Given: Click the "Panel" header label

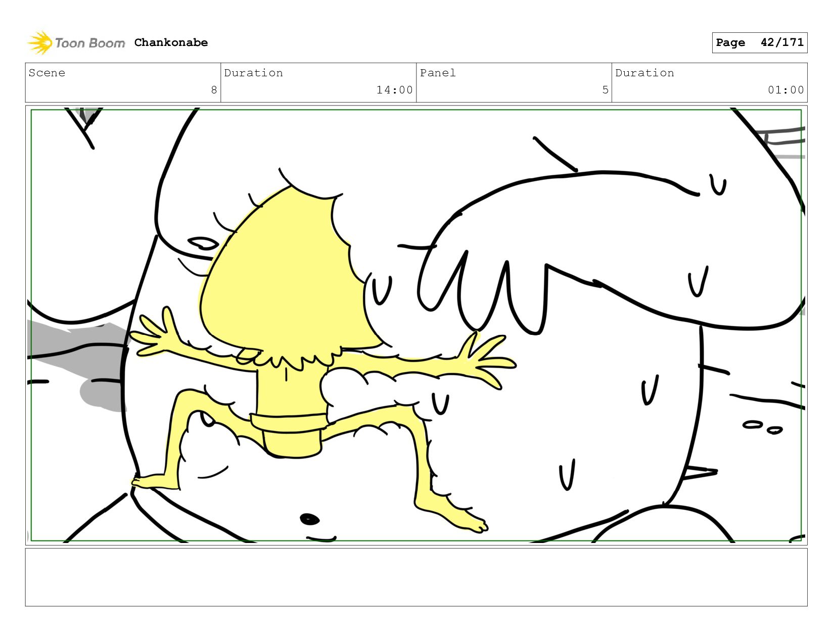Looking at the screenshot, I should click(x=438, y=73).
